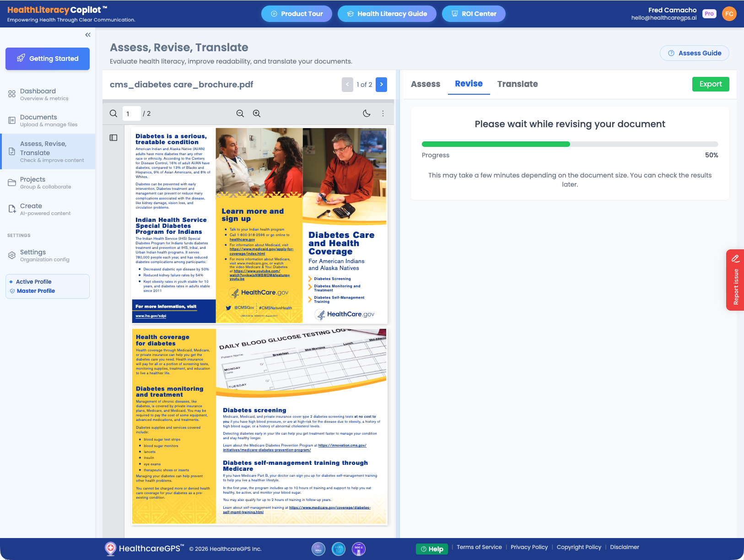Zoom out on the PDF preview
The width and height of the screenshot is (744, 560).
pyautogui.click(x=240, y=113)
